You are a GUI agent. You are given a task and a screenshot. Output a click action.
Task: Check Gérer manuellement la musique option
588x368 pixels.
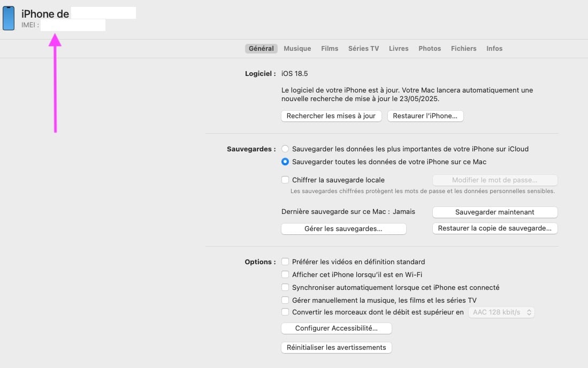(x=285, y=300)
